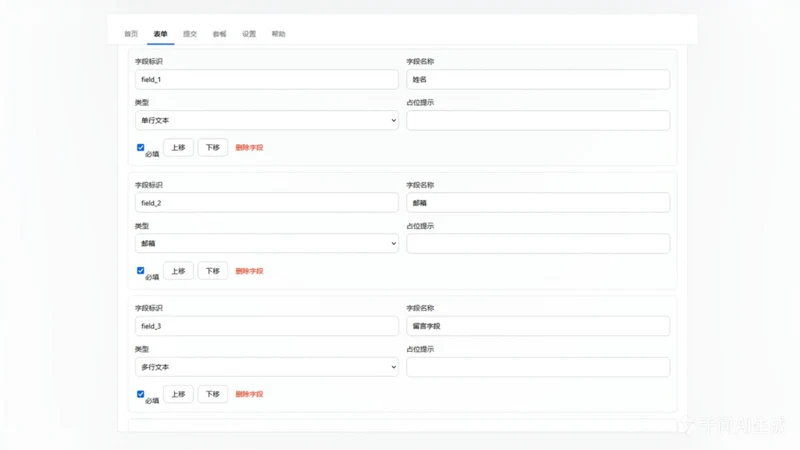Click the 占位提示 input for field_2
This screenshot has width=800, height=450.
point(538,243)
